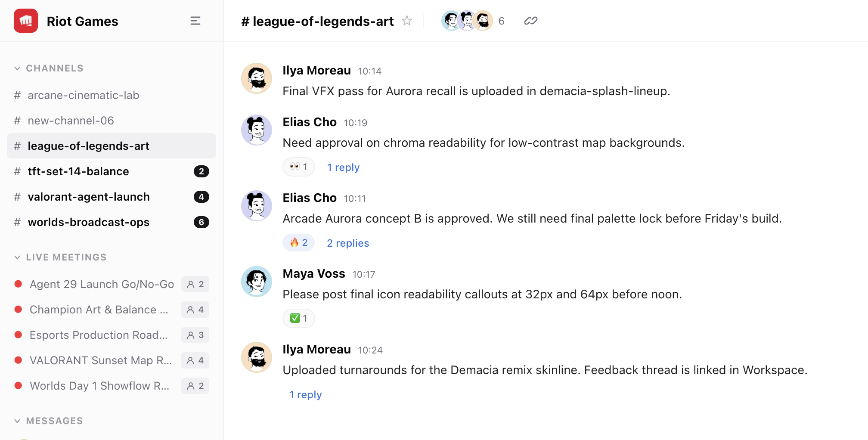Screen dimensions: 868x440
Task: Toggle the checkmark reaction on Maya's message
Action: pos(298,319)
